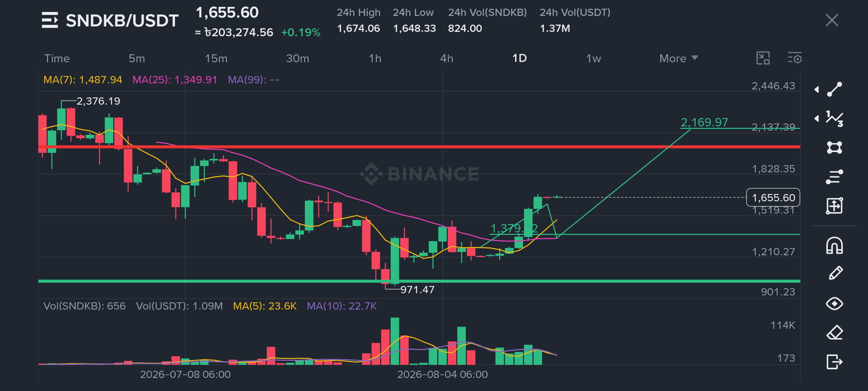Click the 2,376.19 high marker
The height and width of the screenshot is (391, 868).
click(x=98, y=101)
